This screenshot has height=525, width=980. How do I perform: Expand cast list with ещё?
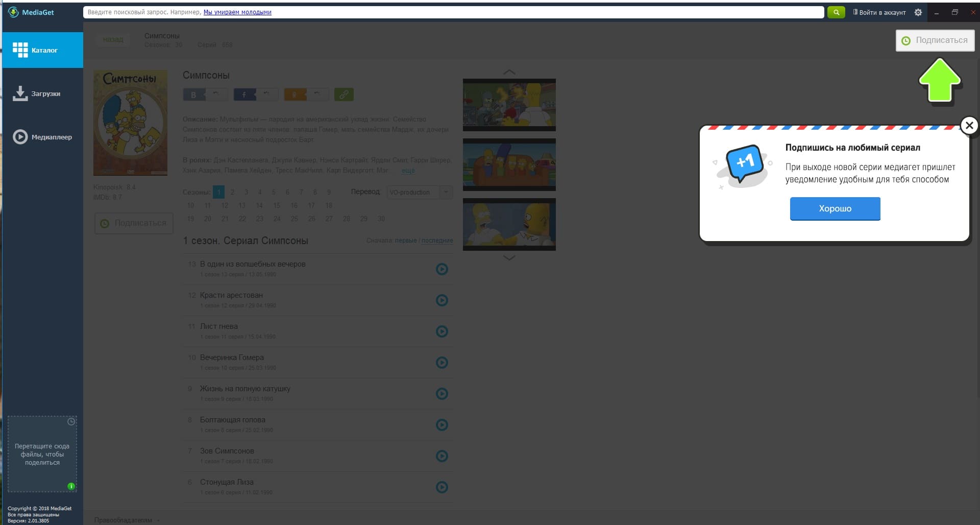click(408, 171)
